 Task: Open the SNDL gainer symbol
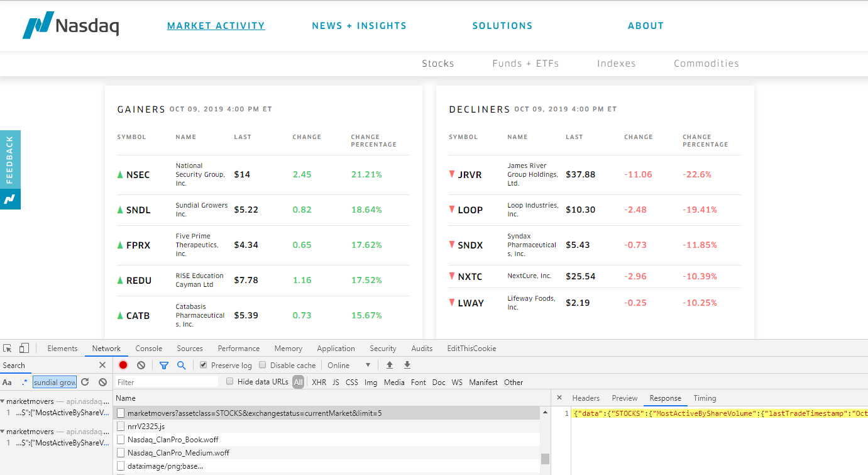point(138,210)
